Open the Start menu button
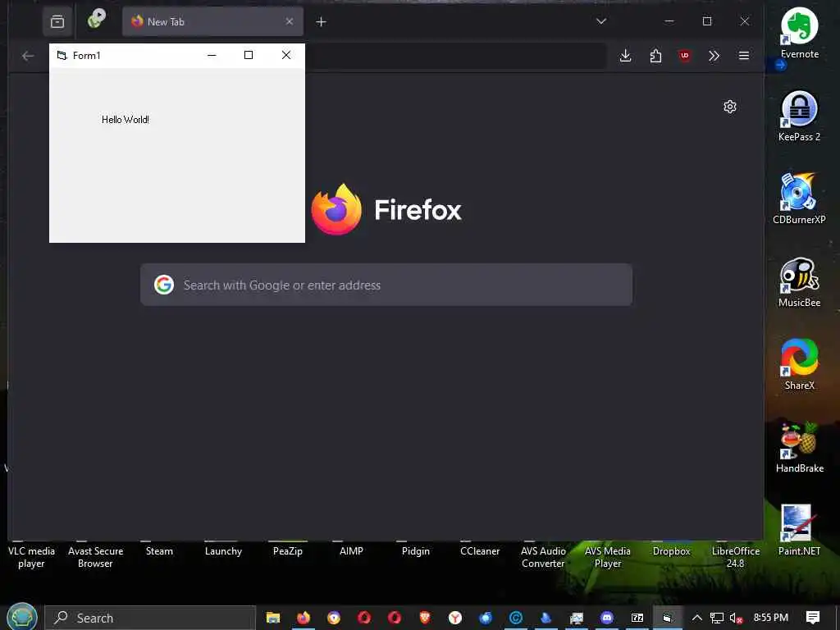840x630 pixels. 21,617
